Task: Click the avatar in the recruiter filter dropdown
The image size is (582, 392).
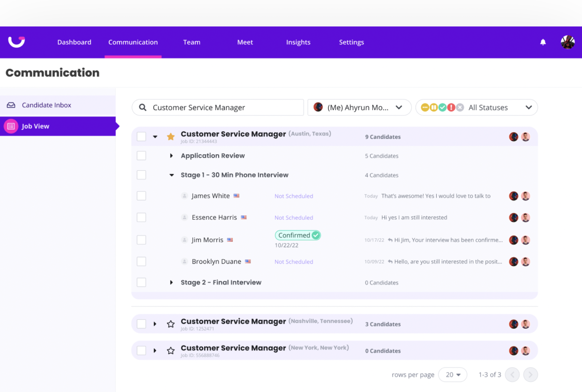Action: point(318,107)
